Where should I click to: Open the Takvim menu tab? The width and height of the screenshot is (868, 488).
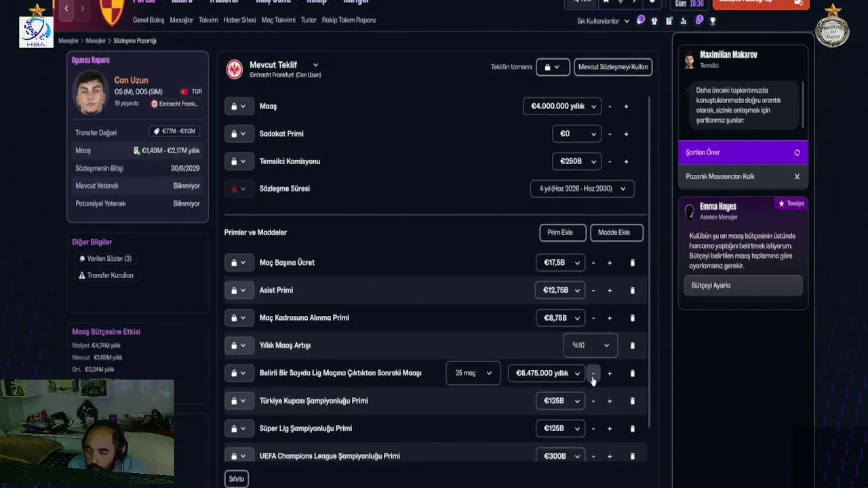pyautogui.click(x=208, y=20)
